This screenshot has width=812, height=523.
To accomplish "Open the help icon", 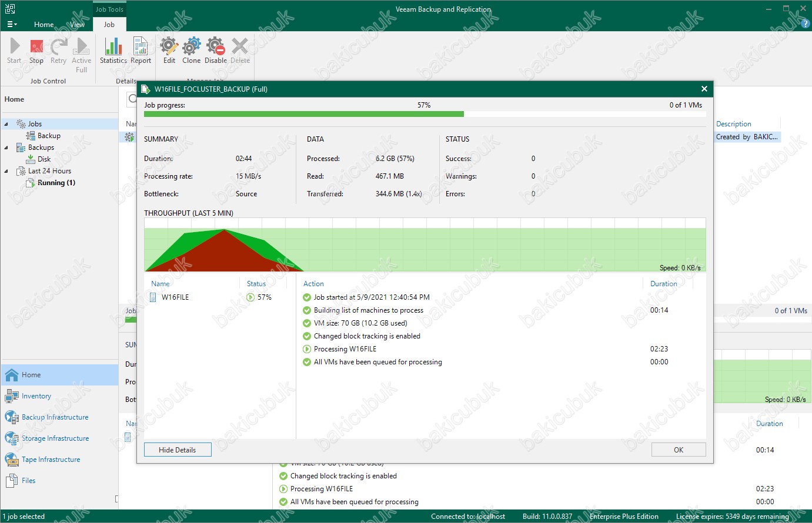I will pos(806,24).
